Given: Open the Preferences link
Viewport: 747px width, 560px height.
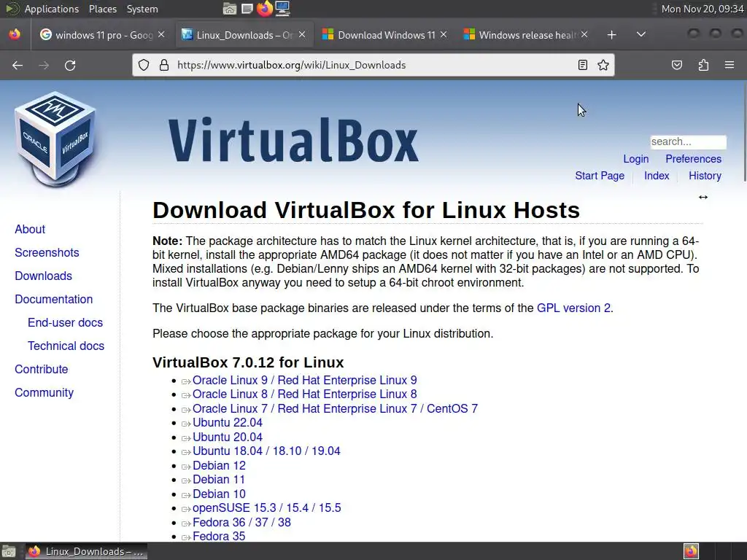Looking at the screenshot, I should 693,159.
